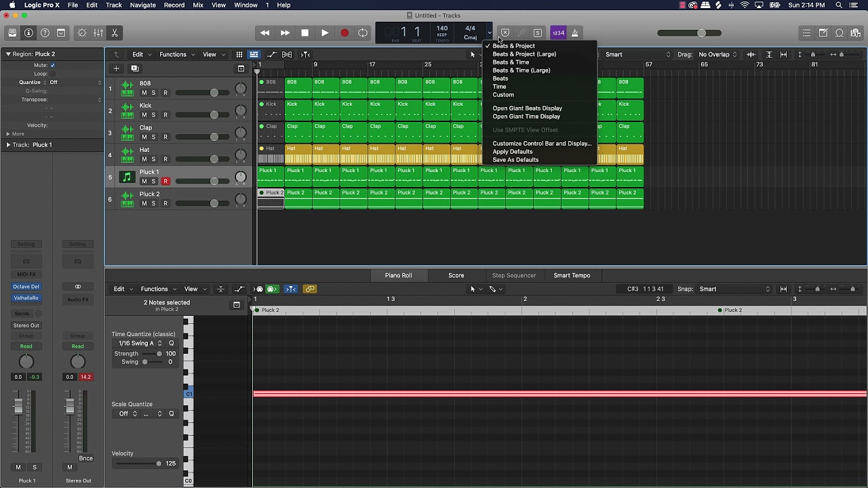Open the Mixer faders icon

(98, 33)
